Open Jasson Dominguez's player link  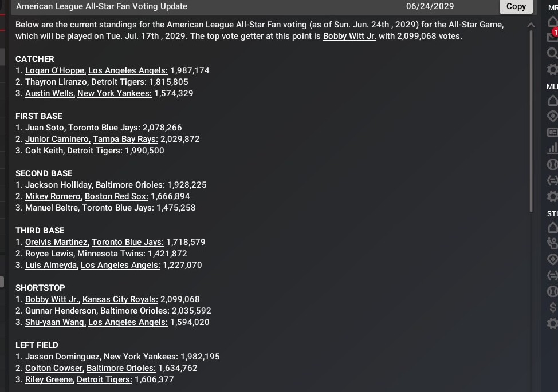click(x=62, y=357)
